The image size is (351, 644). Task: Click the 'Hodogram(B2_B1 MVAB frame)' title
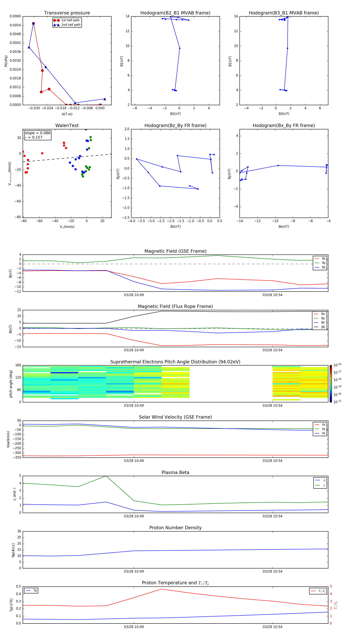[x=175, y=13]
